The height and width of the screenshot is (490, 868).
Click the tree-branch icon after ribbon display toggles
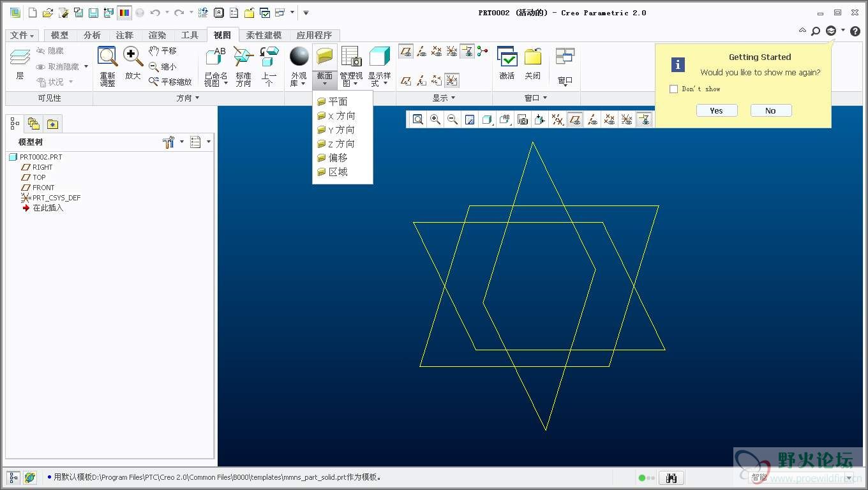point(483,51)
